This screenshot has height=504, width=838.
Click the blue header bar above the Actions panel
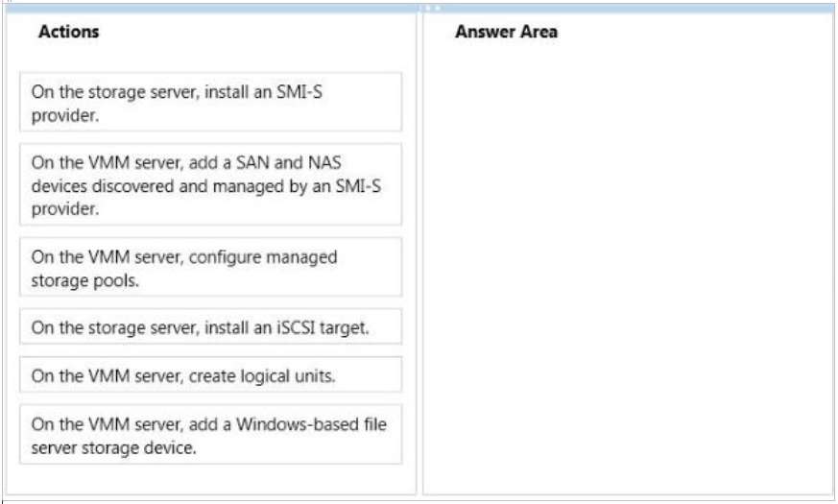213,8
